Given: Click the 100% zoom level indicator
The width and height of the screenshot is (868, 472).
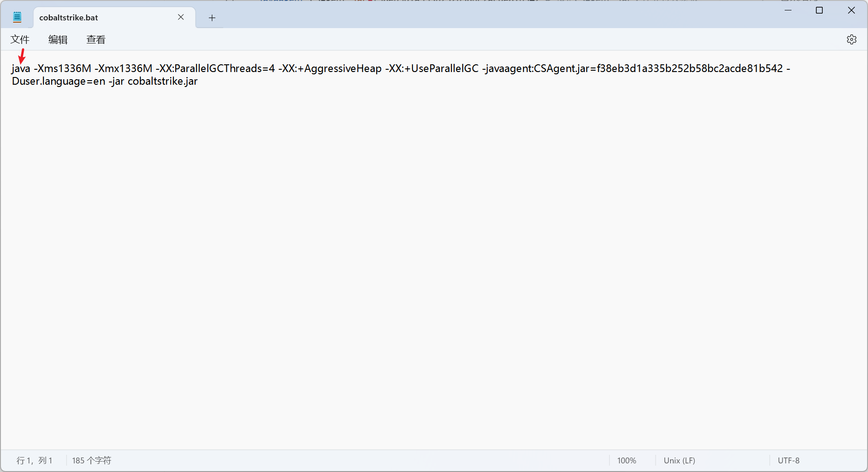Looking at the screenshot, I should click(626, 460).
